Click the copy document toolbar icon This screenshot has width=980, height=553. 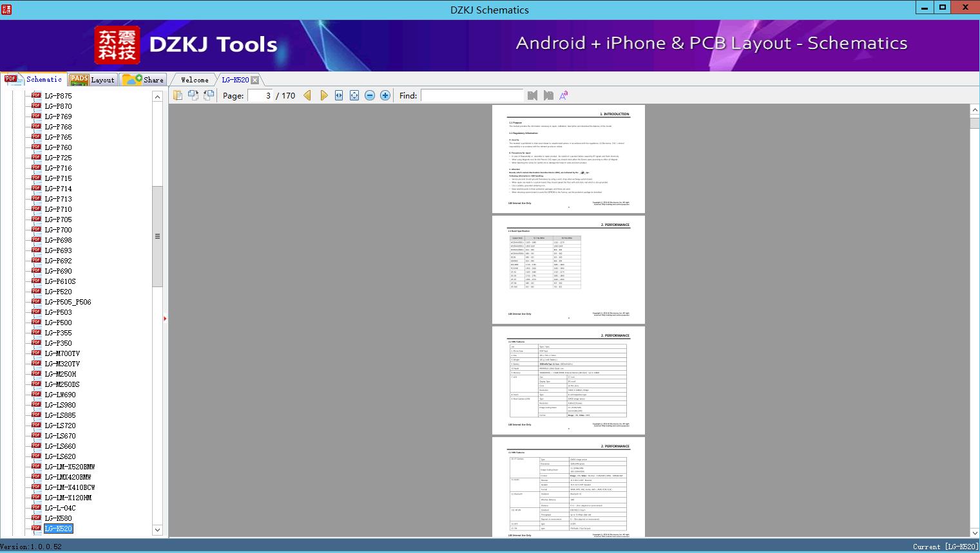click(178, 95)
